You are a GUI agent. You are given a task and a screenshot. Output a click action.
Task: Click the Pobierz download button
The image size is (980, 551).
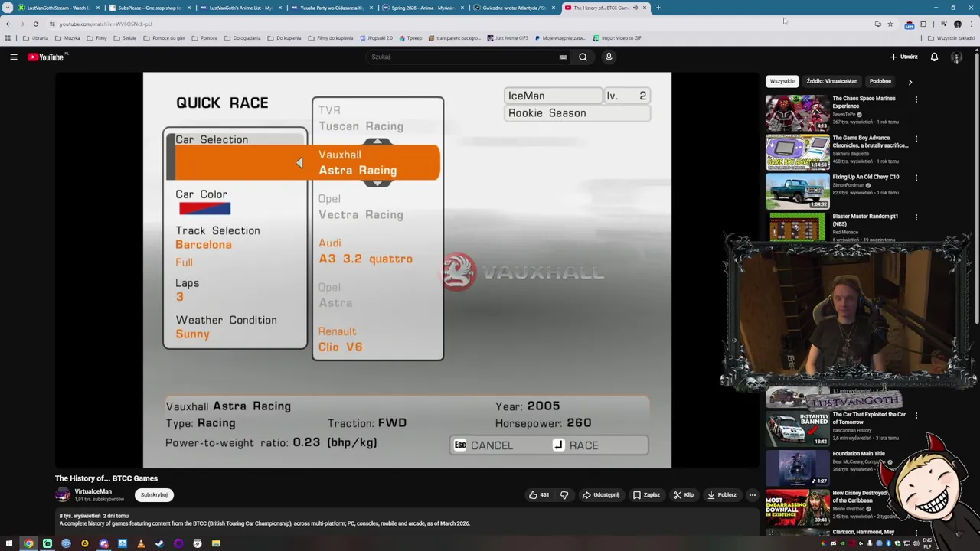[720, 495]
